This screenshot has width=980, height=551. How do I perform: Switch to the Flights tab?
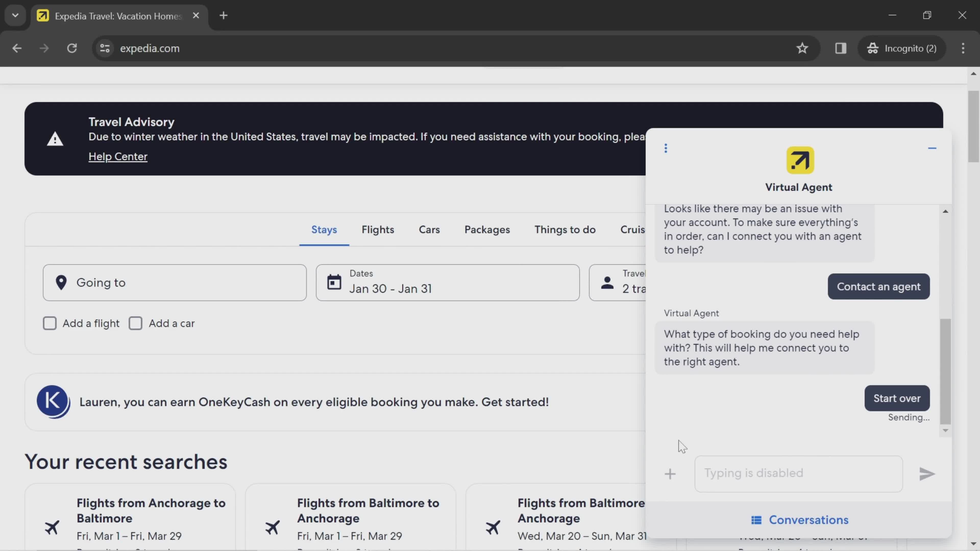coord(378,230)
